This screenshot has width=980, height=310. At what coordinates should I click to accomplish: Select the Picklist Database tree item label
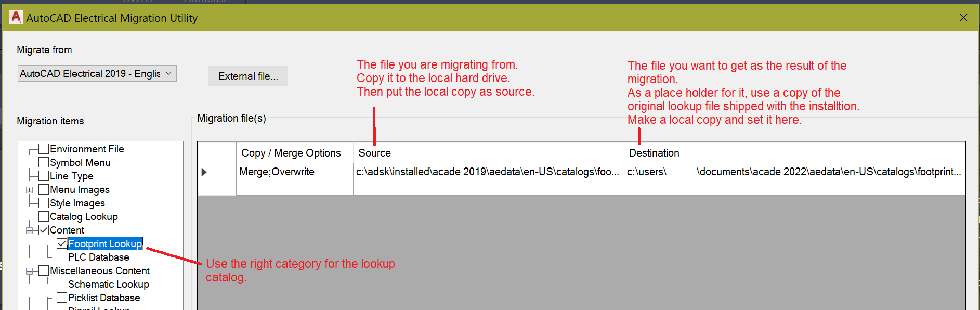click(x=104, y=298)
